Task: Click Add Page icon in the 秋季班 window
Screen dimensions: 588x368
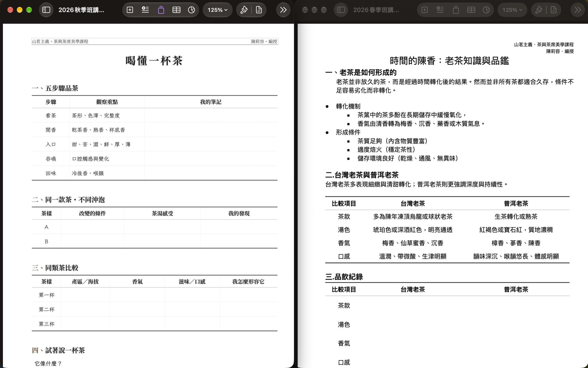Action: tap(130, 10)
